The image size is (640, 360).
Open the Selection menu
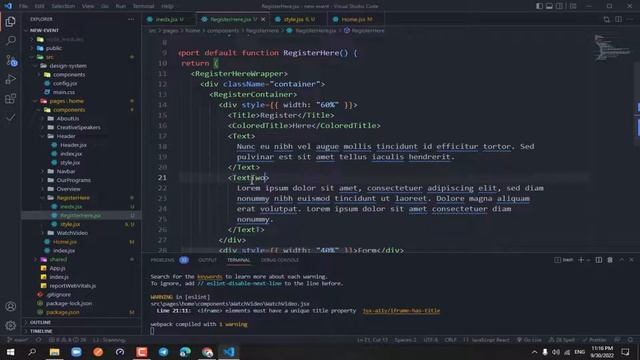[63, 6]
